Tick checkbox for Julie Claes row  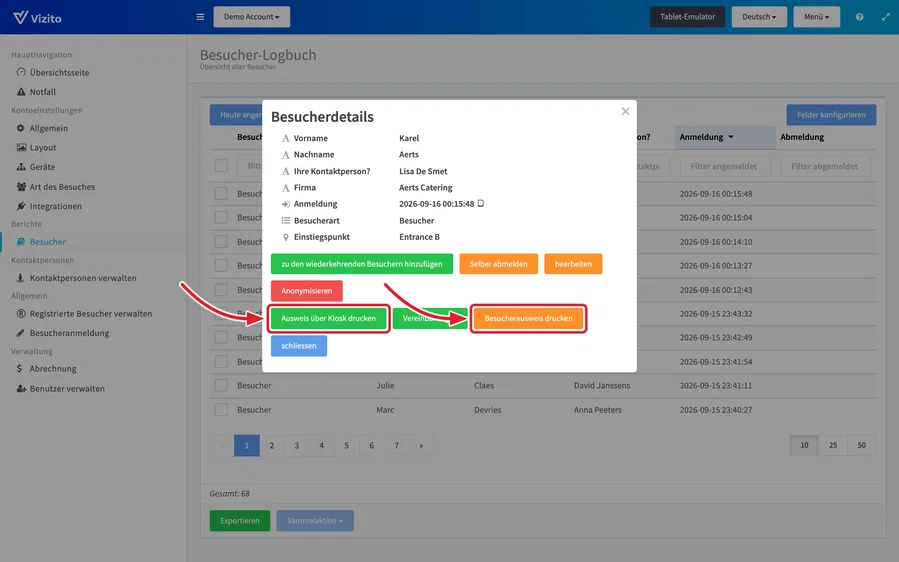(221, 385)
